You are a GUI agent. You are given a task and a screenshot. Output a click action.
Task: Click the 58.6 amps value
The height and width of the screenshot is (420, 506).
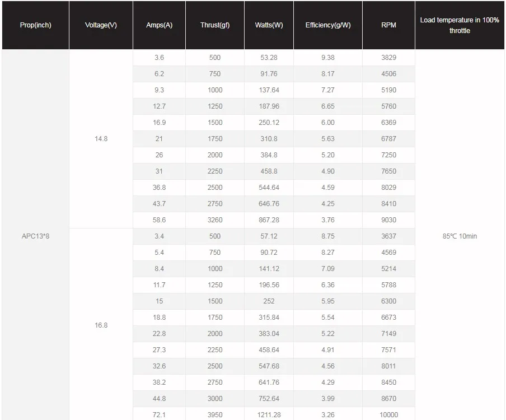(x=160, y=220)
